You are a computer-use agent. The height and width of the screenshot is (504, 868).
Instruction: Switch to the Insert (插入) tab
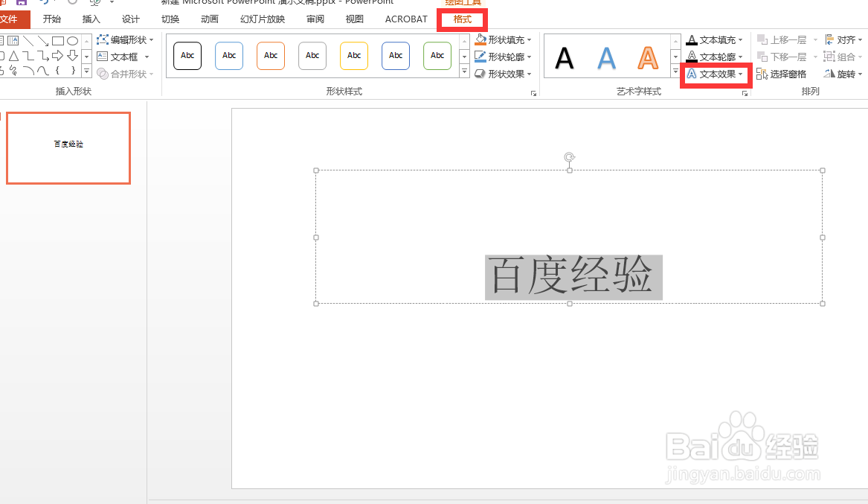pos(91,19)
